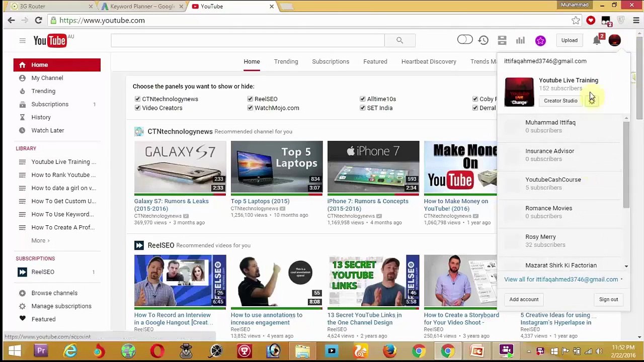Switch to Keyword Planner browser tab
The image size is (644, 362).
(x=141, y=6)
